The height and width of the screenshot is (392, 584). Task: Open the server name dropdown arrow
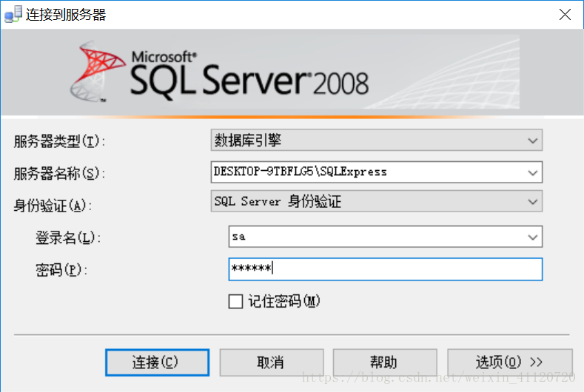tap(533, 172)
